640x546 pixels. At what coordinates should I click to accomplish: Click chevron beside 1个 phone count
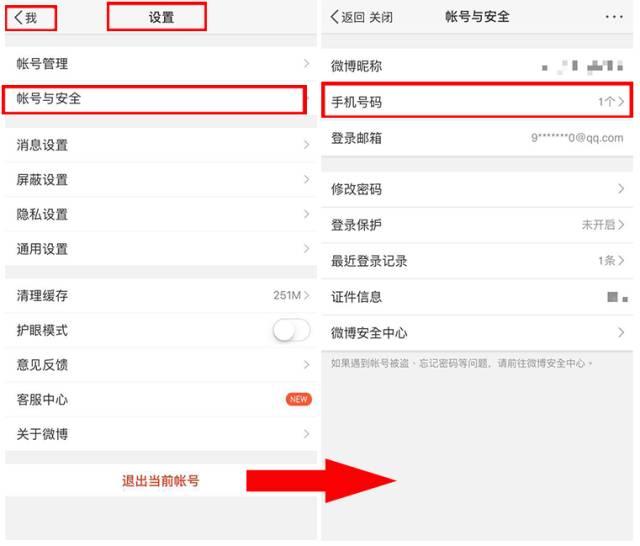point(621,102)
